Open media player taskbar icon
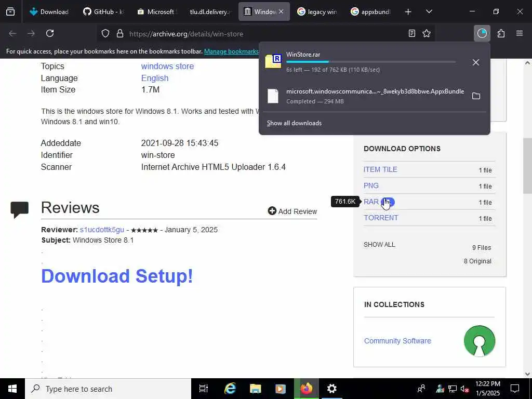Image resolution: width=532 pixels, height=399 pixels. 281,389
